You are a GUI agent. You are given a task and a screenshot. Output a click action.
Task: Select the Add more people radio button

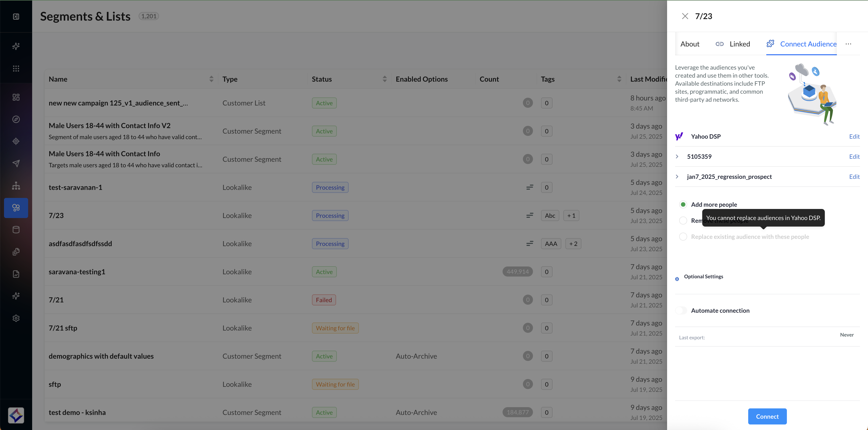point(683,204)
